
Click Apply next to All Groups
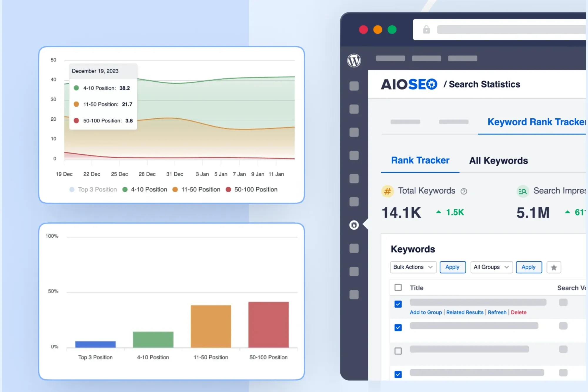click(x=529, y=267)
